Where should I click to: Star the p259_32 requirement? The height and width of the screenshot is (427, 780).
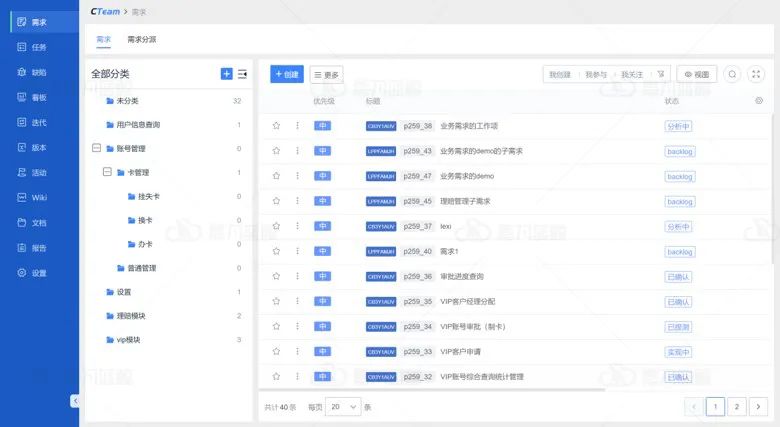[x=276, y=376]
